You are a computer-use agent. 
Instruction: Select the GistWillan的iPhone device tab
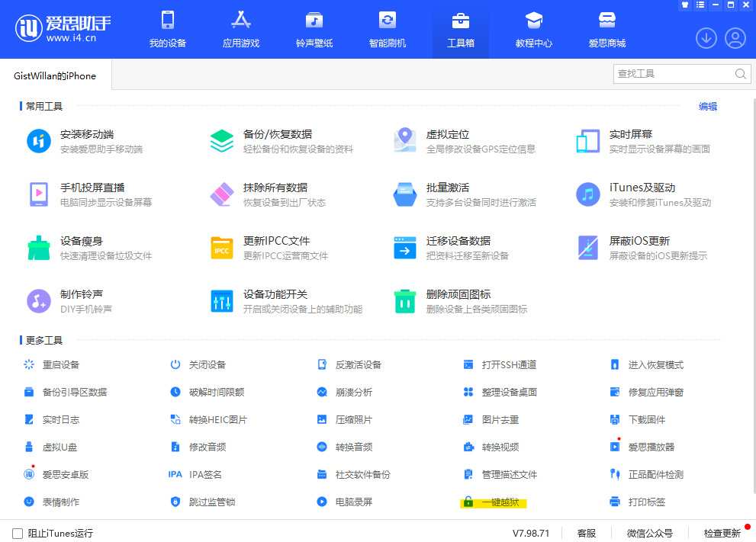(55, 76)
